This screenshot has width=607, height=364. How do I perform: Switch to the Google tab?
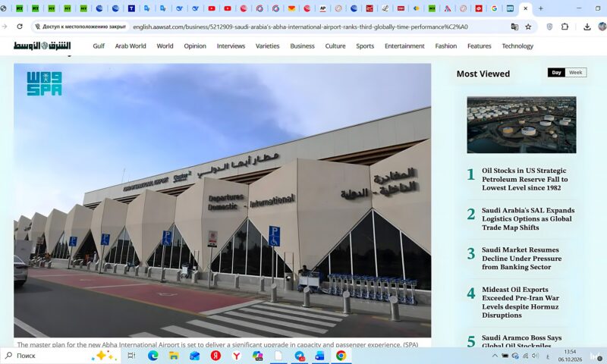(494, 8)
